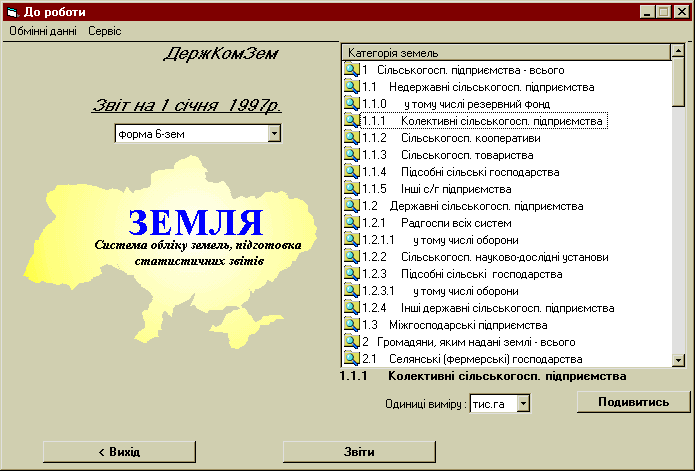Click the application icon in the title bar
695x471 pixels.
pos(13,12)
